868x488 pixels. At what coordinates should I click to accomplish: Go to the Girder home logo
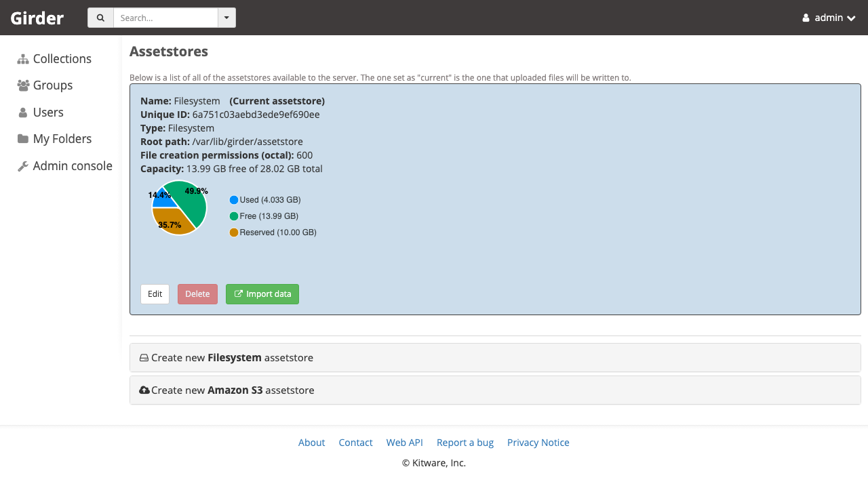pyautogui.click(x=37, y=18)
